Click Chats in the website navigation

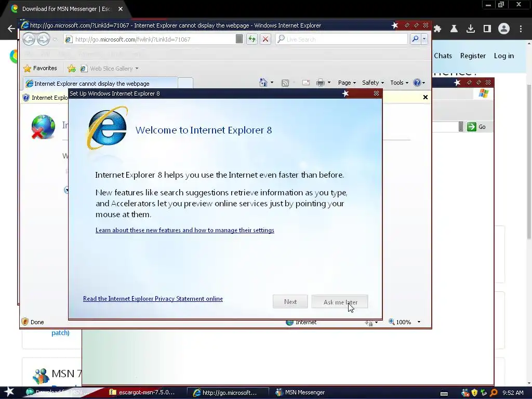click(443, 56)
